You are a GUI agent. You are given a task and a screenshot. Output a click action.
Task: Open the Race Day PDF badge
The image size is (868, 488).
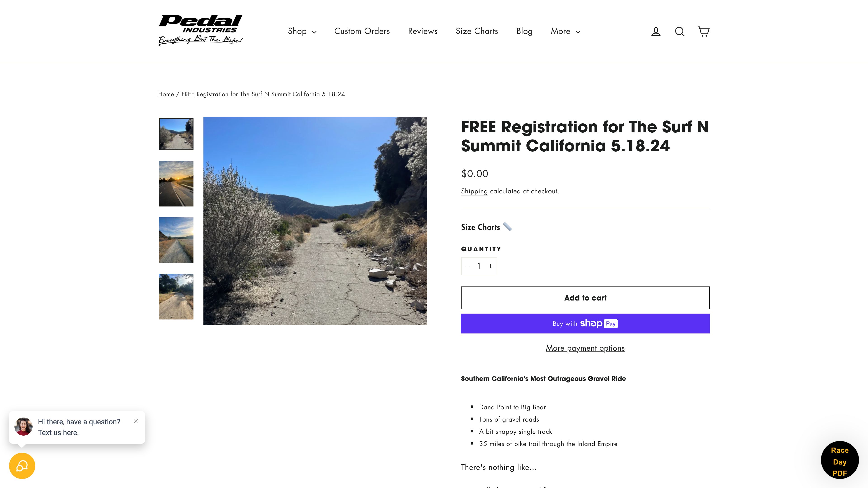pyautogui.click(x=839, y=461)
